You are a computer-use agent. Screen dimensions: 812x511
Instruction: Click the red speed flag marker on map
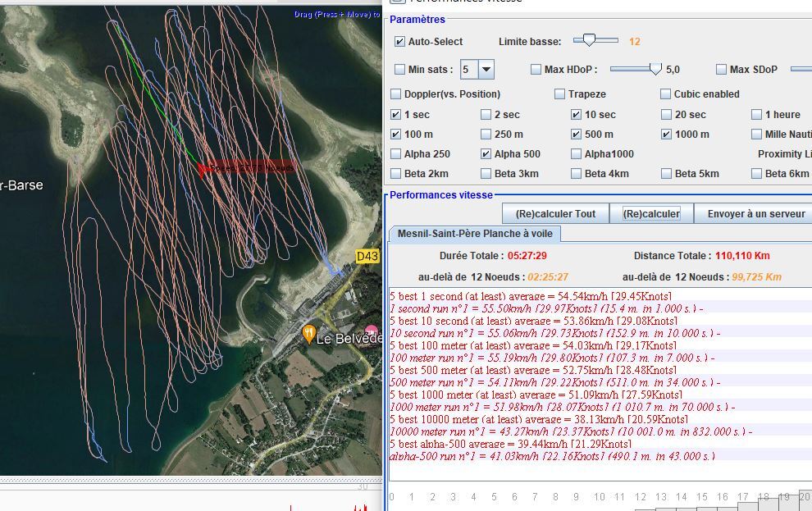pyautogui.click(x=202, y=169)
